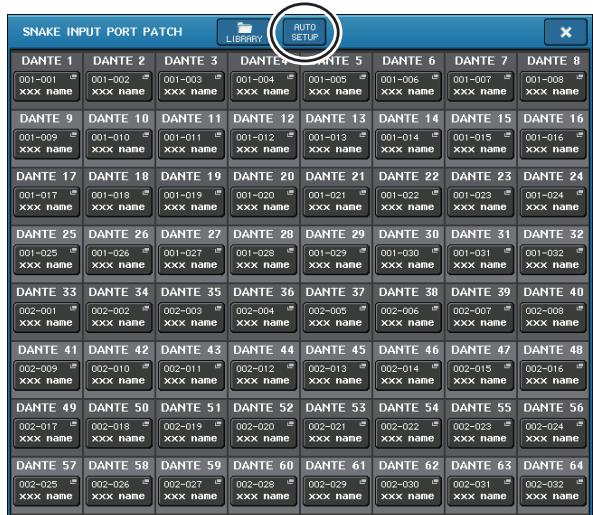The width and height of the screenshot is (593, 515).
Task: Select DANTE 18 port 001-018
Action: [x=119, y=202]
